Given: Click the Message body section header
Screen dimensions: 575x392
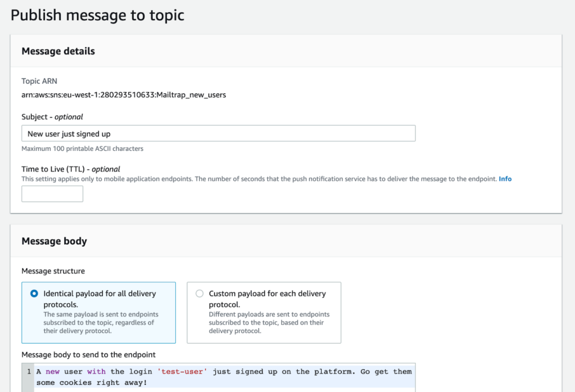Looking at the screenshot, I should coord(54,242).
